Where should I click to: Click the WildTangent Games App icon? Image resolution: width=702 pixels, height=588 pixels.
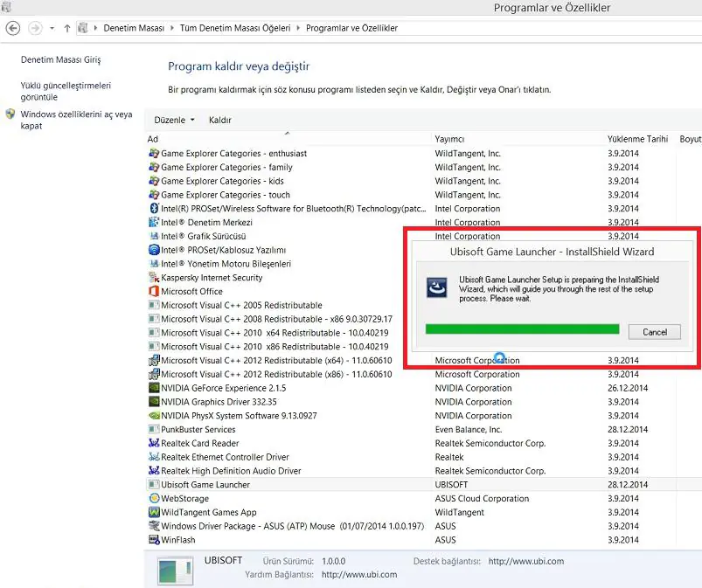(x=156, y=512)
